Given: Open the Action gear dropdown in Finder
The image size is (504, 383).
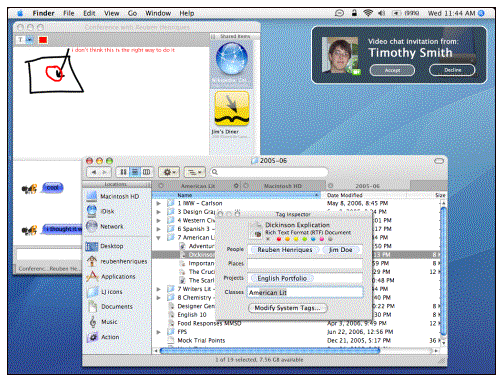Looking at the screenshot, I should 169,172.
